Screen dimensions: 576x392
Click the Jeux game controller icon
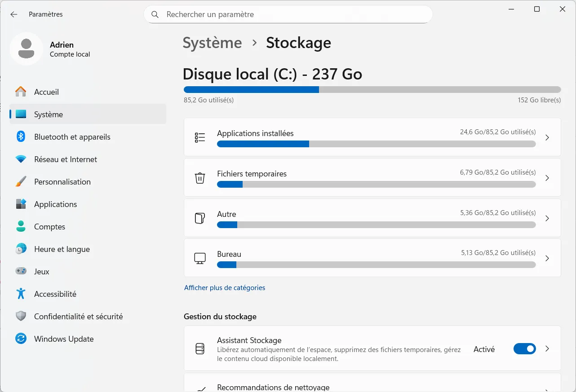21,272
